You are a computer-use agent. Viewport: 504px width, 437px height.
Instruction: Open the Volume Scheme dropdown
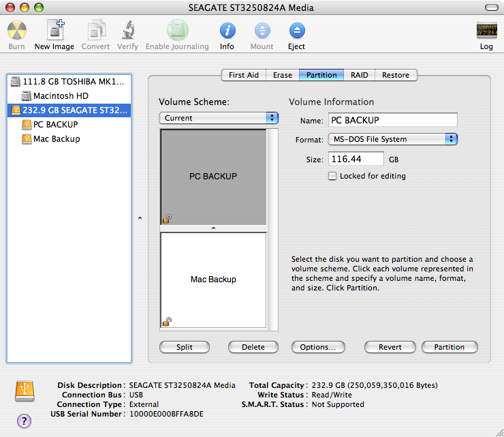pos(219,118)
